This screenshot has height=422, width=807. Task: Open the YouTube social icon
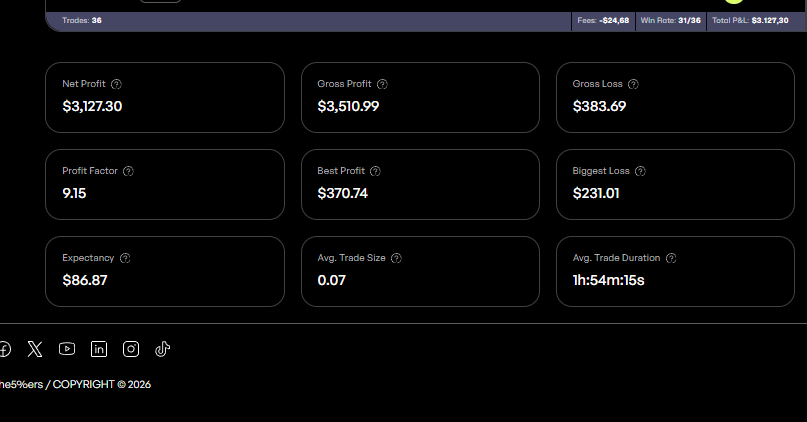[67, 349]
